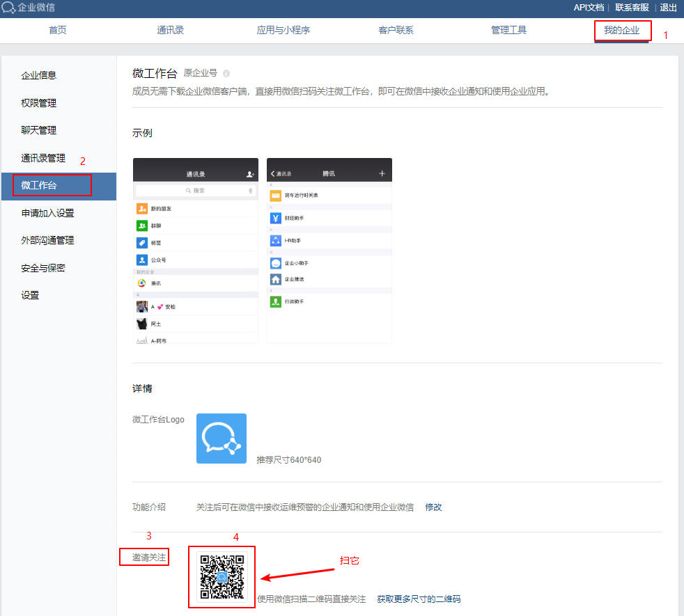This screenshot has width=684, height=616.
Task: Open the 客户联系 tab
Action: pos(396,30)
